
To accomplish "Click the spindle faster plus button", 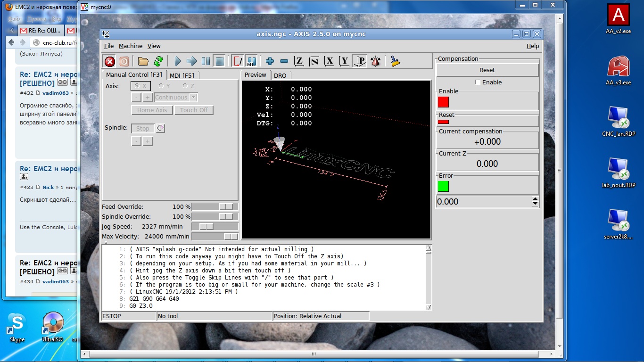I will (148, 141).
